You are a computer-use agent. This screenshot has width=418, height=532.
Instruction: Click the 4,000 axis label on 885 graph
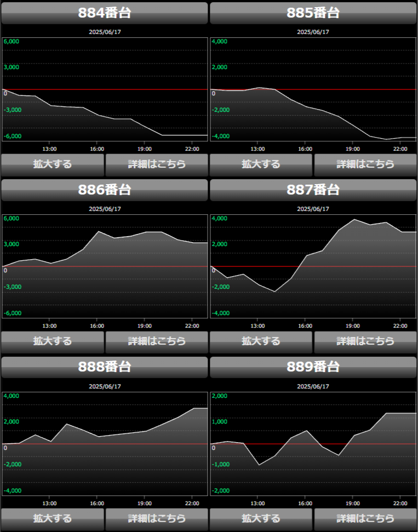(x=220, y=42)
